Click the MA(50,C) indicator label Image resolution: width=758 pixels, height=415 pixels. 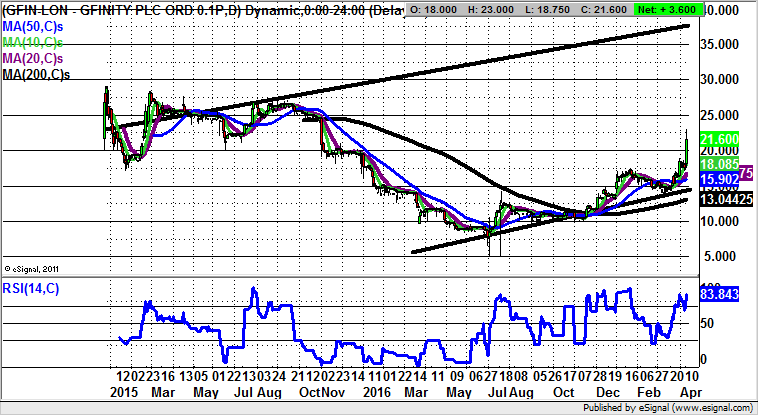point(31,25)
